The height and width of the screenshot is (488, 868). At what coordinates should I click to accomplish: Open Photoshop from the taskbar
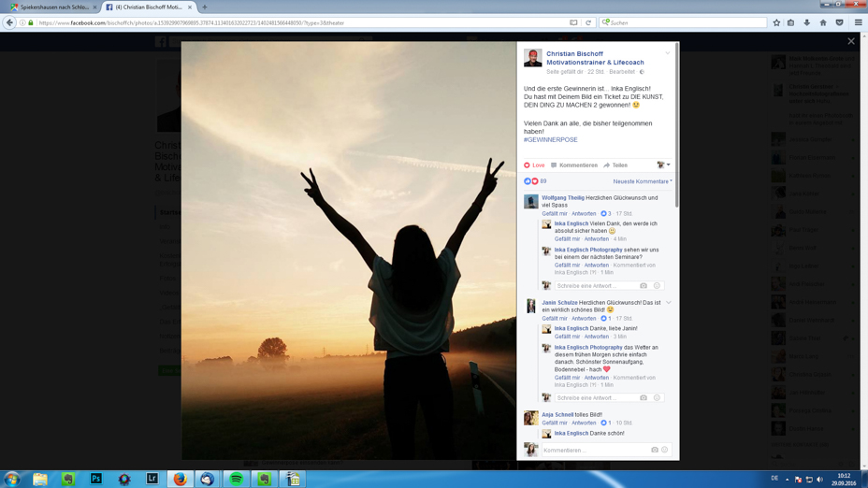coord(95,479)
